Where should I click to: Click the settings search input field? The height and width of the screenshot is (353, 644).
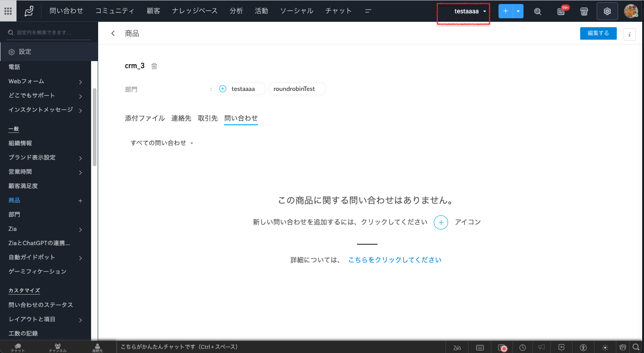(49, 33)
